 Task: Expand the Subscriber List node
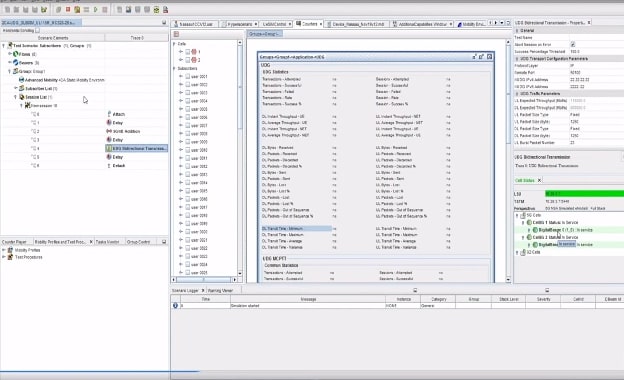pyautogui.click(x=16, y=88)
